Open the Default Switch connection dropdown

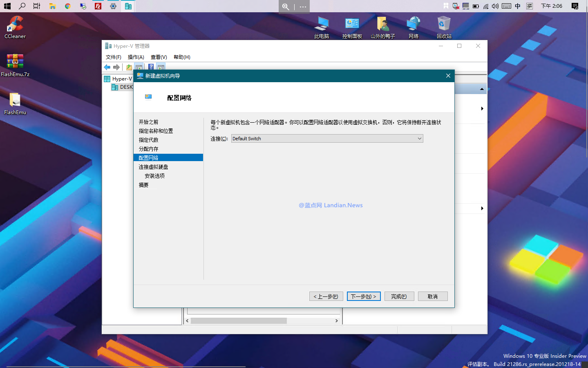click(327, 139)
